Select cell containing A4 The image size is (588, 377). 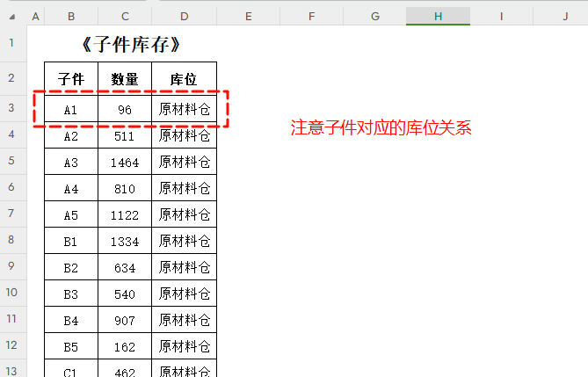tap(71, 187)
